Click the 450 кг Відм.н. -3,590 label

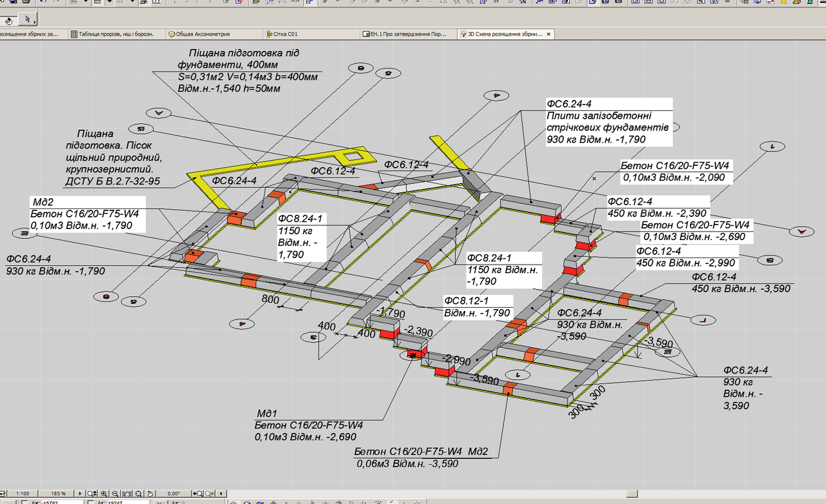[741, 288]
